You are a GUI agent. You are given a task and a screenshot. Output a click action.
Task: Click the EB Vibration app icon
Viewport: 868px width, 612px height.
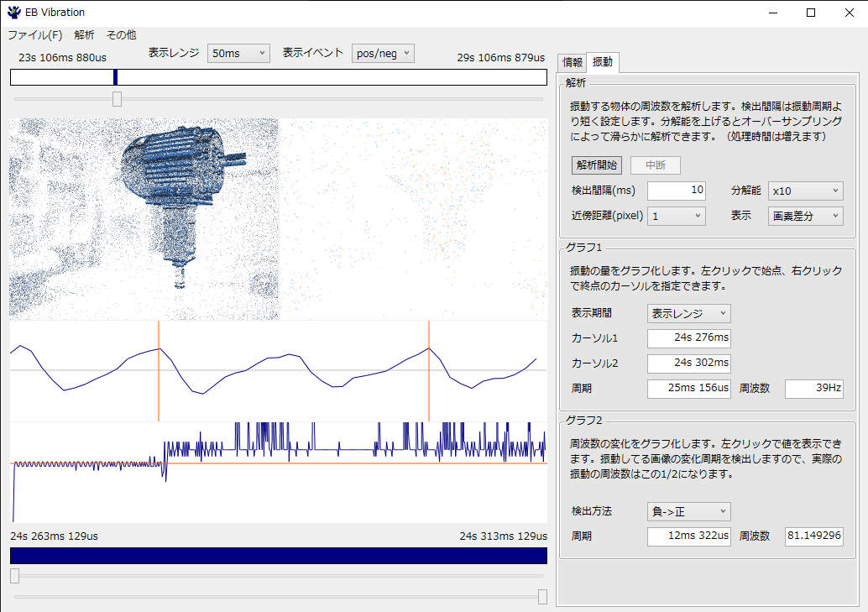13,13
